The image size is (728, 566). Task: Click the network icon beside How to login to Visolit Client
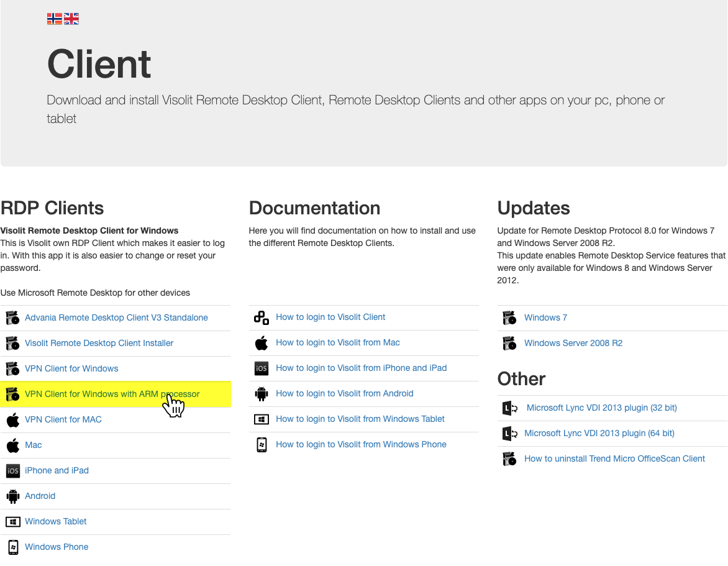click(261, 317)
